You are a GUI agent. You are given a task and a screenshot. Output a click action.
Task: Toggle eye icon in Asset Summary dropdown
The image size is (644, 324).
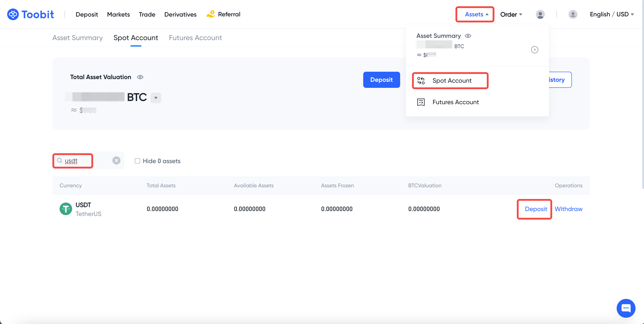[468, 36]
